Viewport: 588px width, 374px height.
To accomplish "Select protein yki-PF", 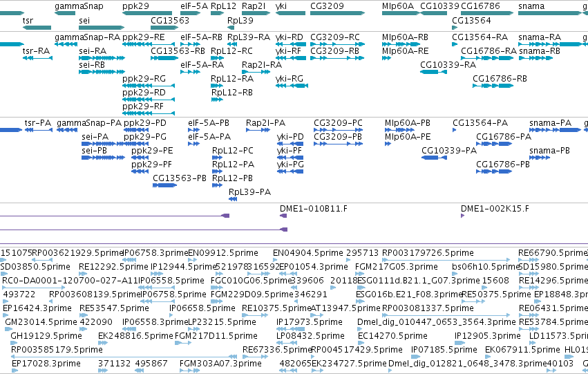I will [x=289, y=151].
